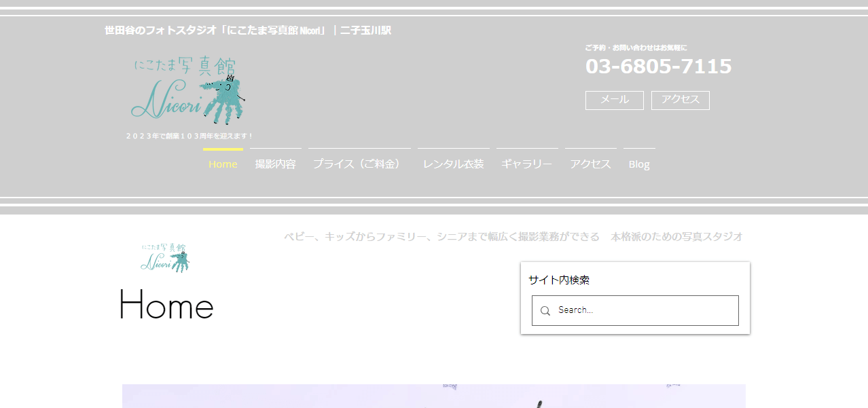Go to the レンタル衣装 menu item
868x408 pixels.
click(453, 164)
